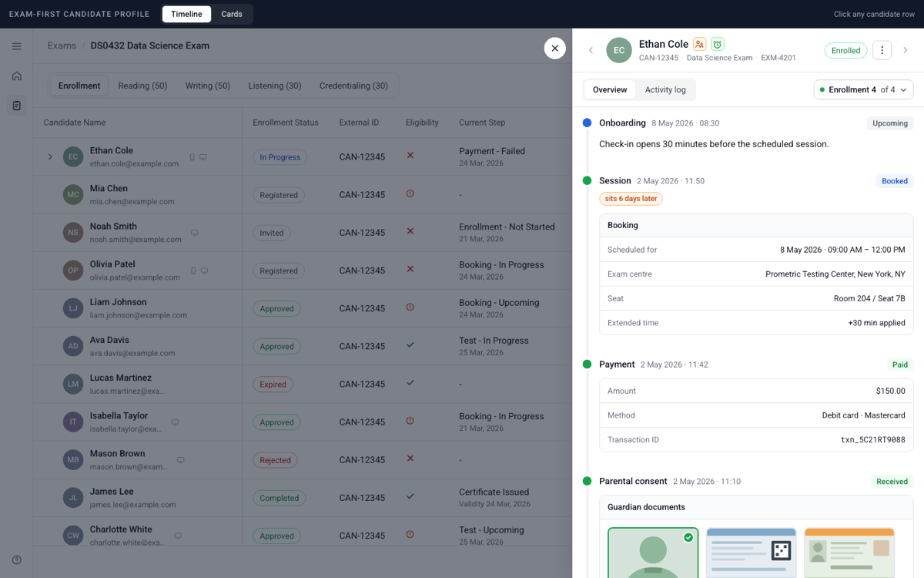Image resolution: width=924 pixels, height=578 pixels.
Task: Select the Overview tab
Action: click(x=610, y=90)
